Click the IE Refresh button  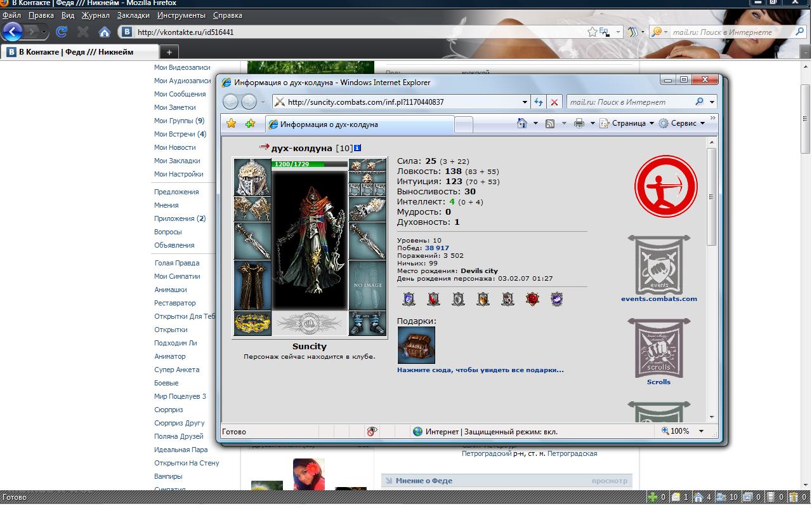[539, 102]
